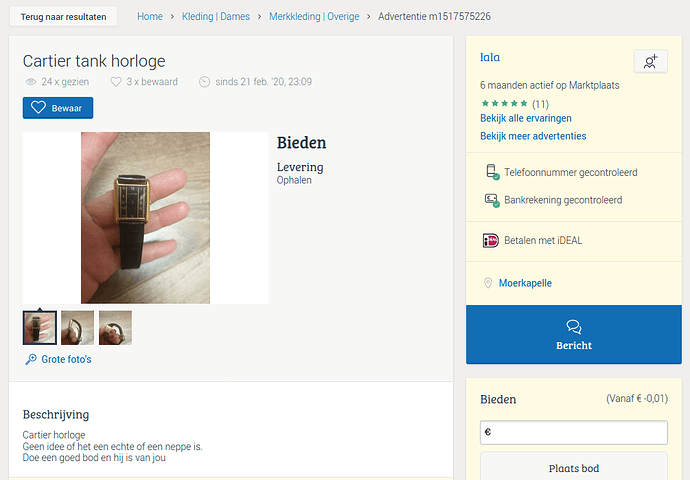The image size is (690, 480).
Task: Submit bid with Plaats bod button
Action: coord(574,468)
